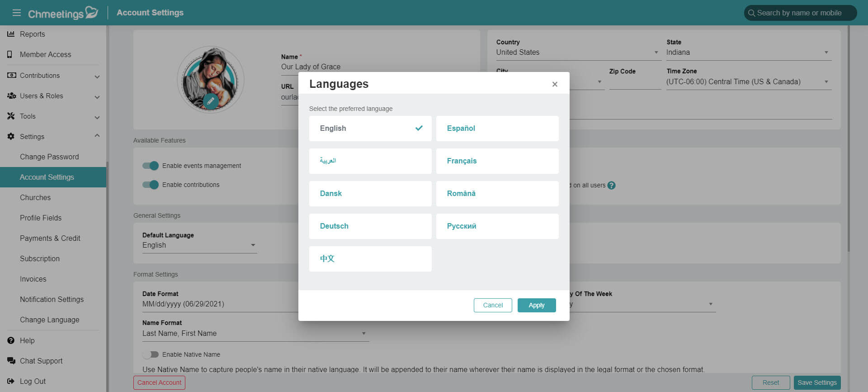Toggle Enable contributions switch
Image resolution: width=868 pixels, height=392 pixels.
click(x=151, y=185)
